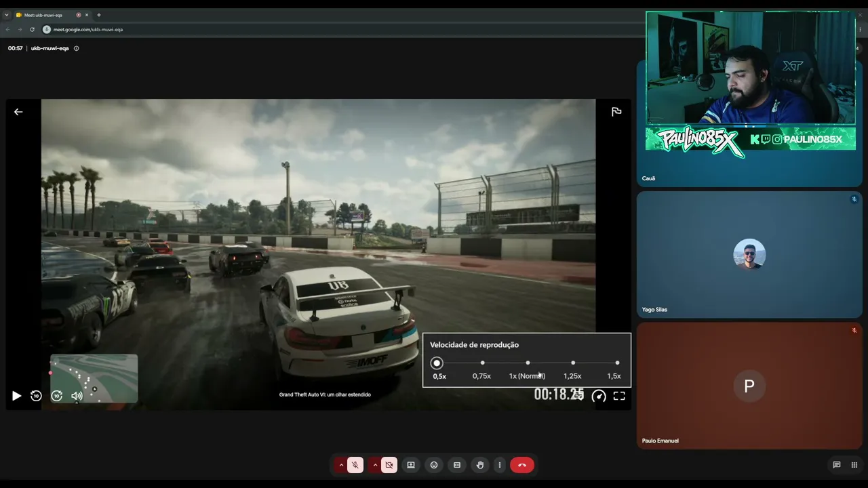The image size is (868, 488).
Task: Choose 1,5x playback speed
Action: (616, 363)
